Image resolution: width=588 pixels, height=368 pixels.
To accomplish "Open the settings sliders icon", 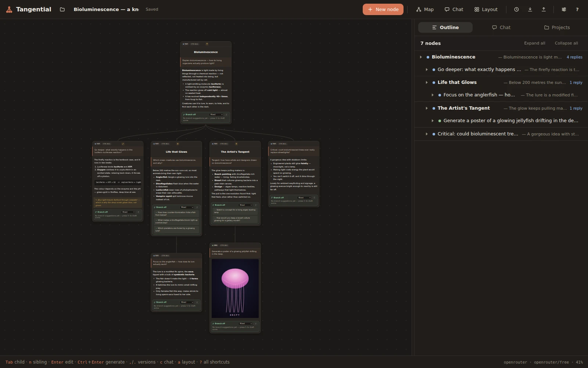I will tap(564, 10).
